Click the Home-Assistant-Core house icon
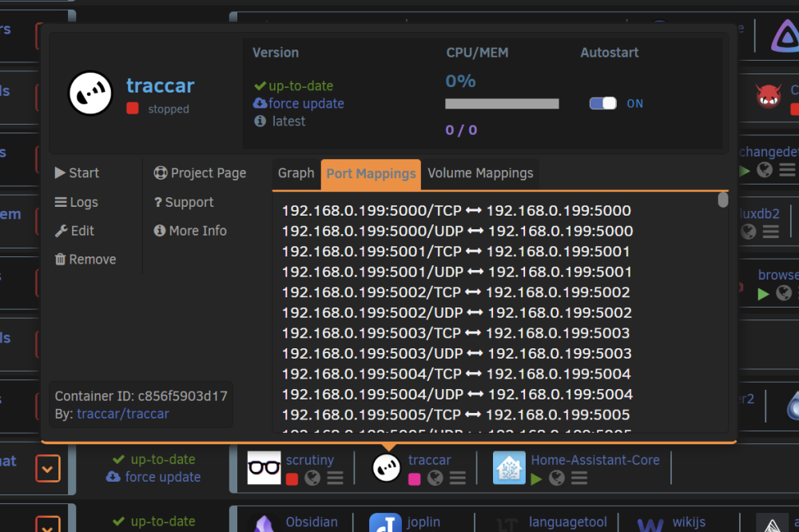Viewport: 799px width, 532px height. coord(509,468)
